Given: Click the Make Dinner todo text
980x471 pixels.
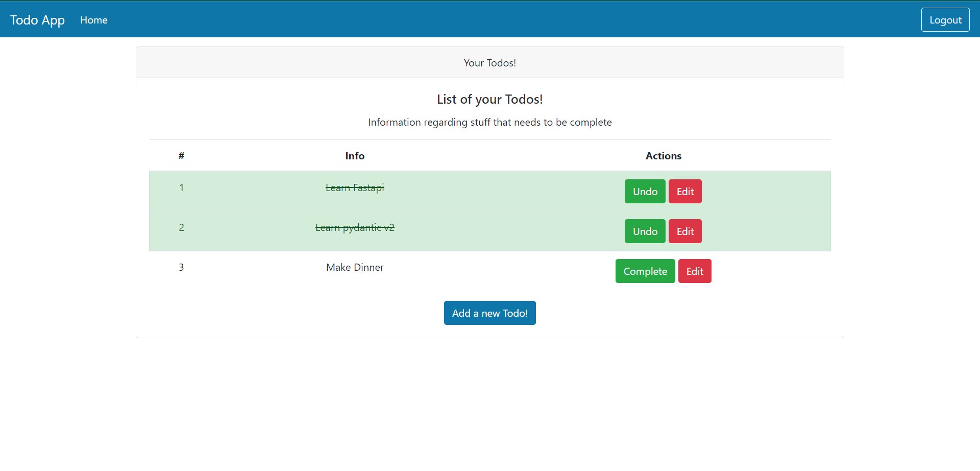Looking at the screenshot, I should pos(355,268).
